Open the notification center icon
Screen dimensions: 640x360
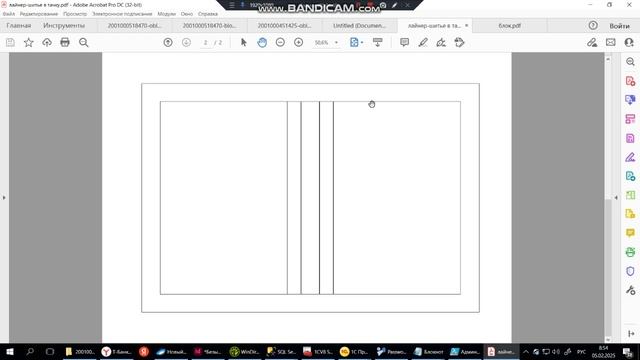point(628,351)
